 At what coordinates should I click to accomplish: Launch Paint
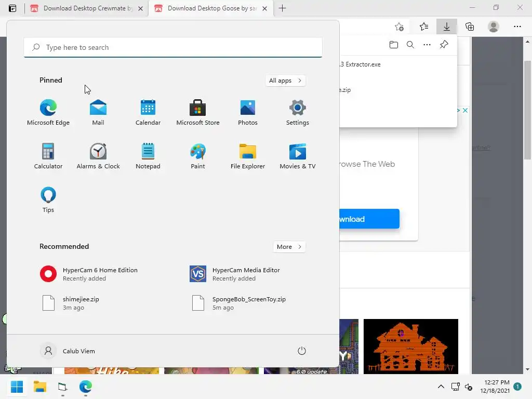(x=198, y=156)
